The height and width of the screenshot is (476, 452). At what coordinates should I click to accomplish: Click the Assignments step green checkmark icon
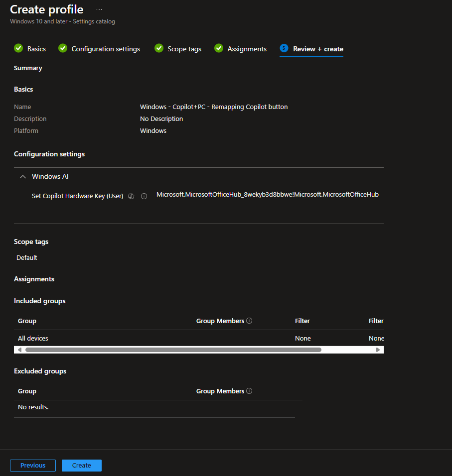click(219, 48)
